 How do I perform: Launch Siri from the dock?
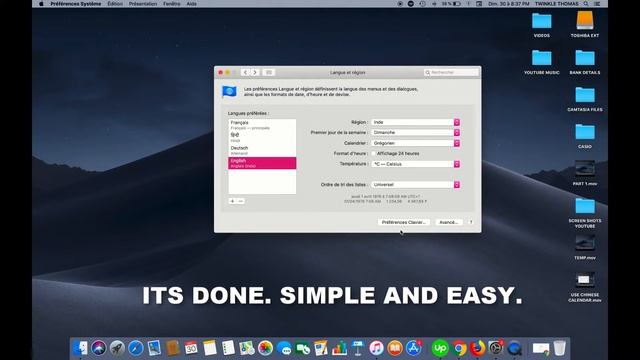(x=98, y=348)
